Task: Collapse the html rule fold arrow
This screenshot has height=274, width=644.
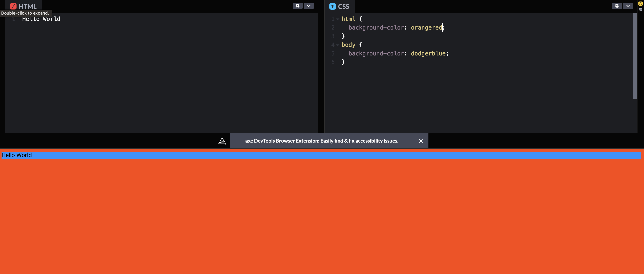Action: (x=338, y=19)
